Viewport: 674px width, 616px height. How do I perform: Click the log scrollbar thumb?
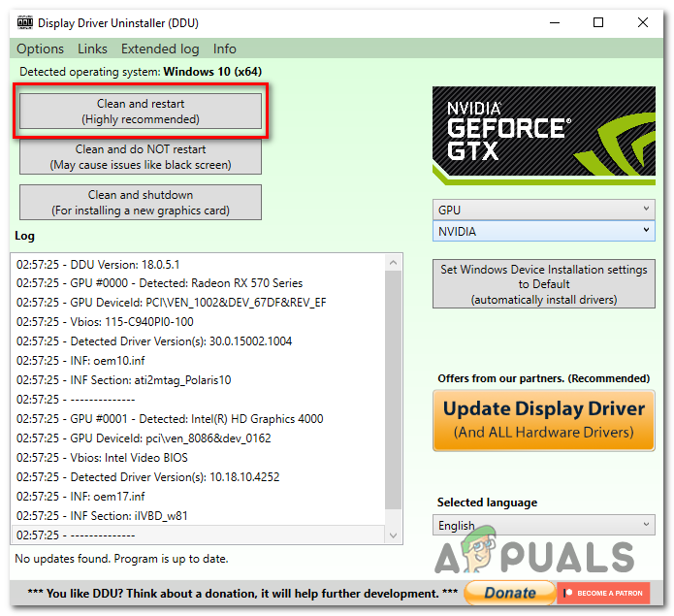click(x=393, y=389)
